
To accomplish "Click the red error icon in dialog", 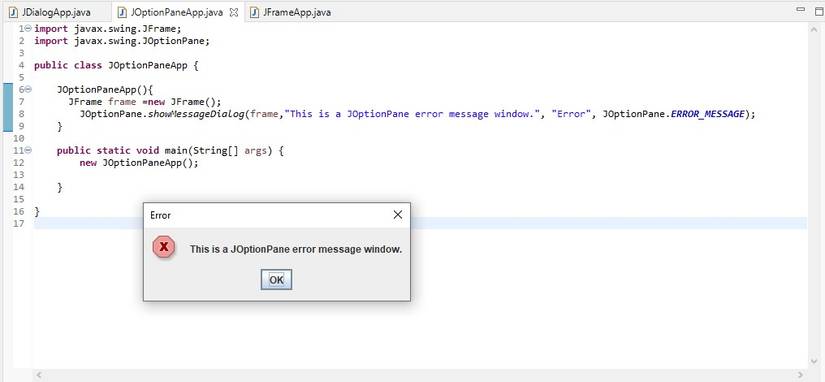I will point(164,247).
